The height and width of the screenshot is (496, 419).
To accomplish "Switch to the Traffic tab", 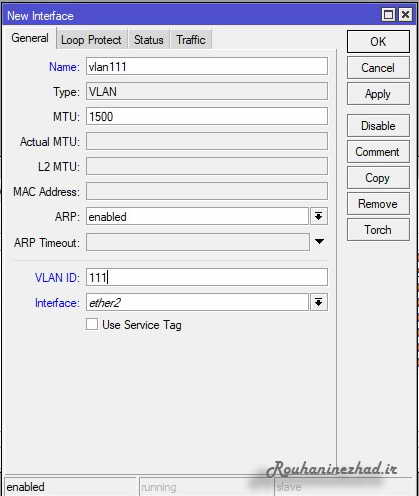I will click(191, 40).
